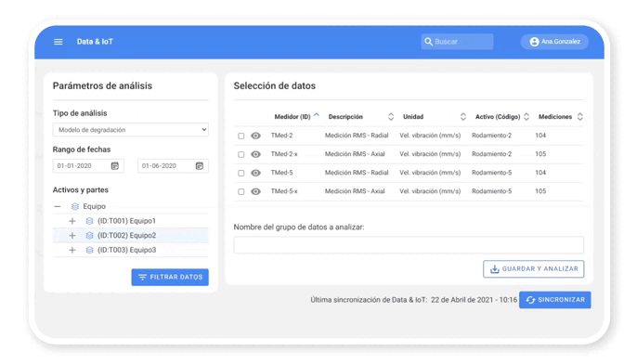Click the TMed-2-x ID cell

(x=284, y=154)
